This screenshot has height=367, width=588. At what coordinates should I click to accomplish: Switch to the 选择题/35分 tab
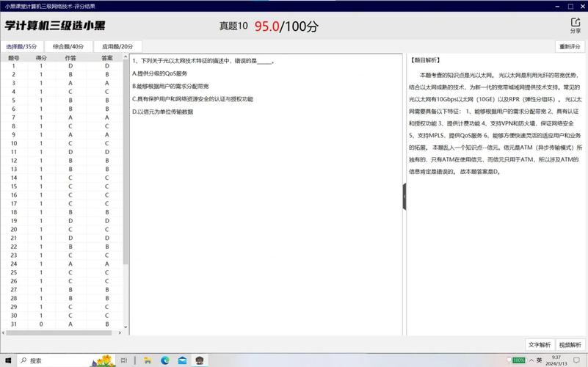click(x=22, y=46)
